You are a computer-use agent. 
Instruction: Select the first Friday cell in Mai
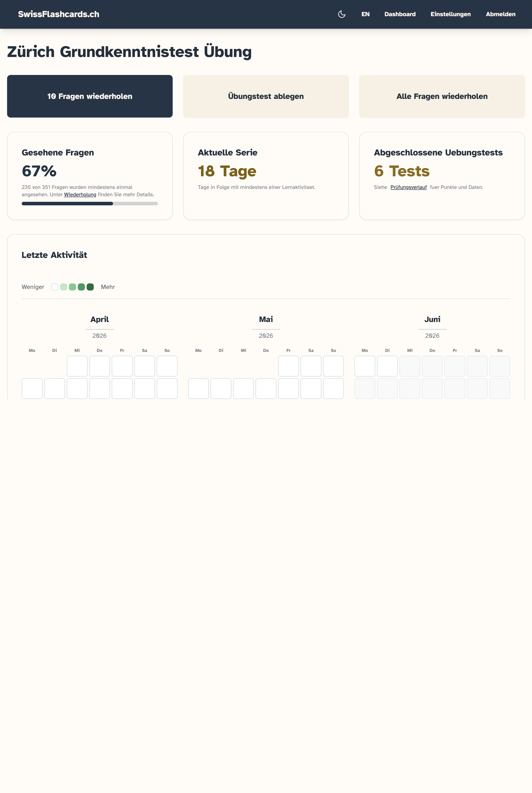tap(288, 366)
